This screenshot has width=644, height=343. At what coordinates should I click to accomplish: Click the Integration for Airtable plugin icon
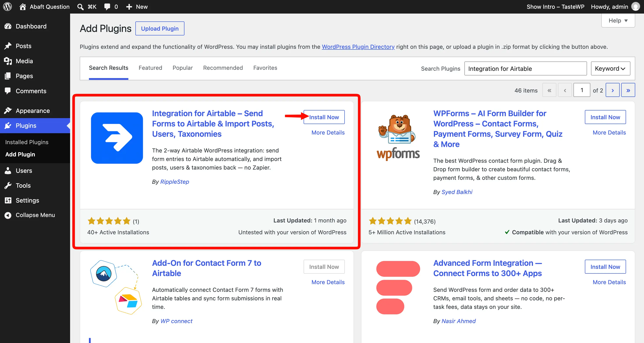117,138
